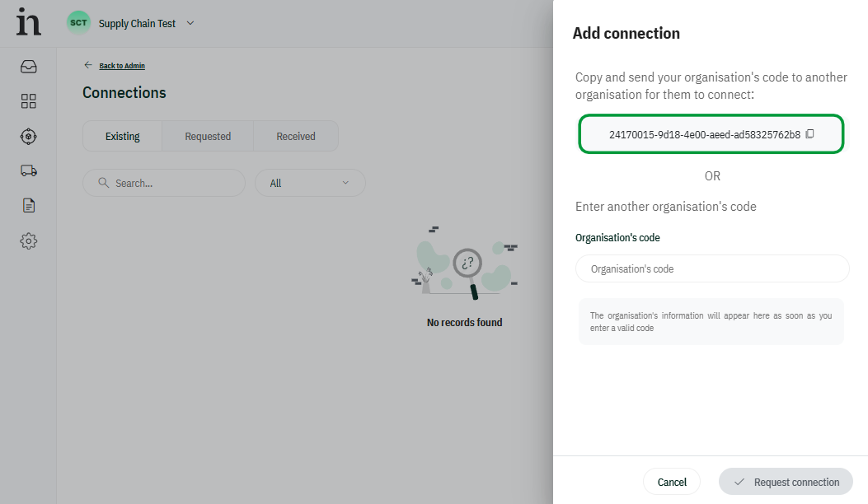868x504 pixels.
Task: Click the target tracking sidebar icon
Action: (29, 136)
